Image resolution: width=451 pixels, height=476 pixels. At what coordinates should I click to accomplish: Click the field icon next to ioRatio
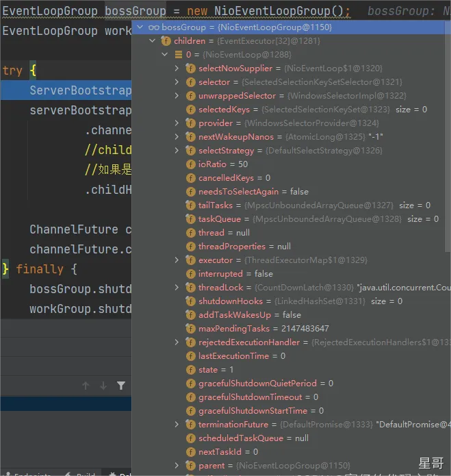(x=191, y=164)
